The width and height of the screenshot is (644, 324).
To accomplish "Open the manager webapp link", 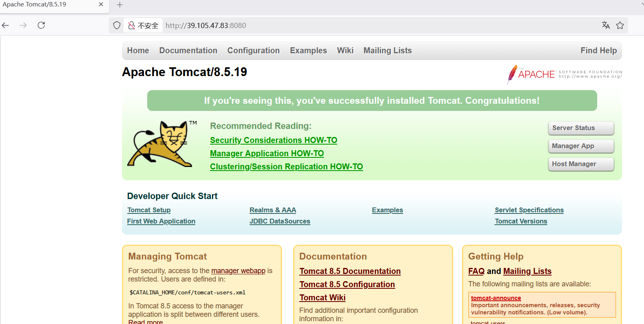I will click(x=238, y=271).
